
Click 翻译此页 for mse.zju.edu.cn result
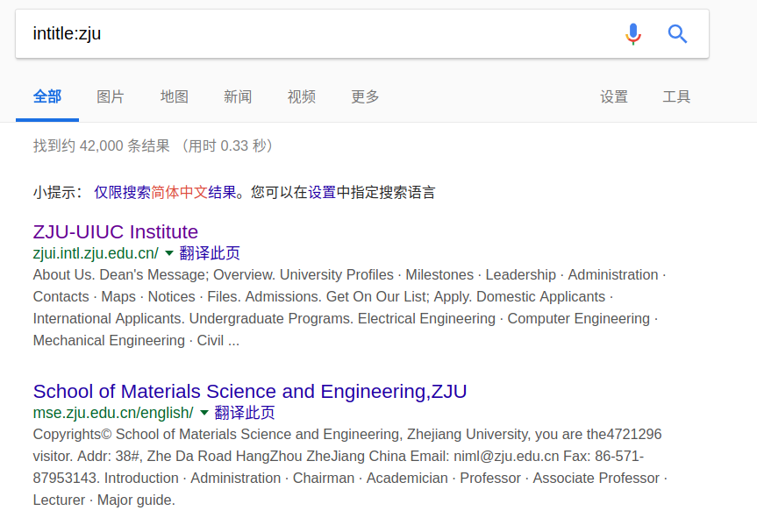pyautogui.click(x=244, y=413)
